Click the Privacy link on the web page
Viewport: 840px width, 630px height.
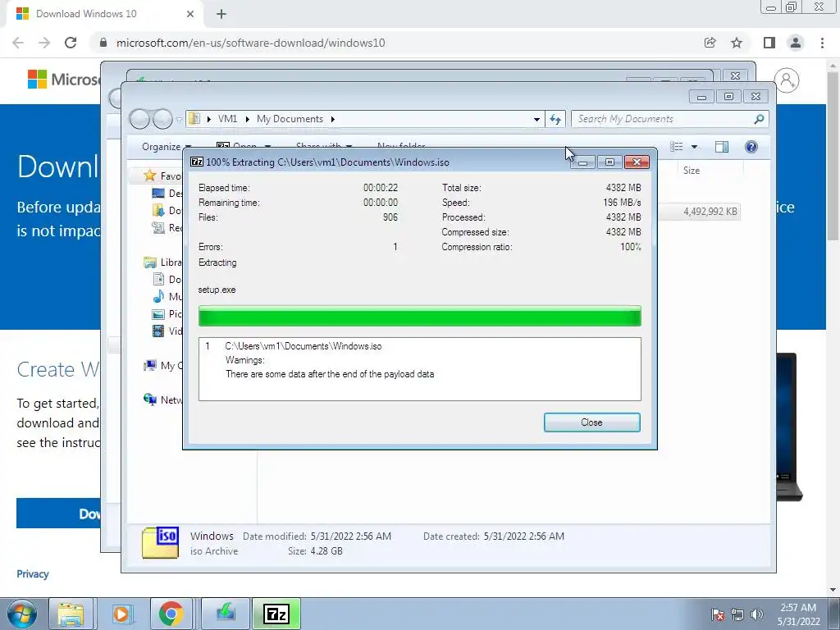pyautogui.click(x=33, y=573)
